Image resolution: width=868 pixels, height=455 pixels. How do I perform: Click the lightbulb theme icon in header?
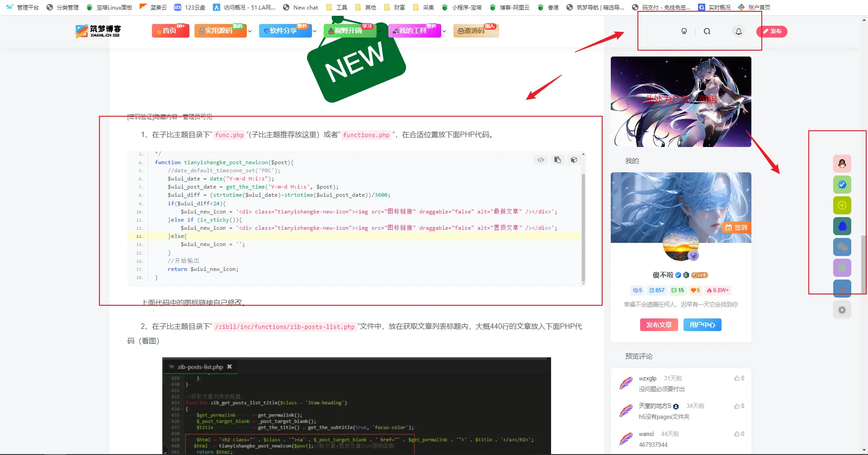tap(684, 31)
